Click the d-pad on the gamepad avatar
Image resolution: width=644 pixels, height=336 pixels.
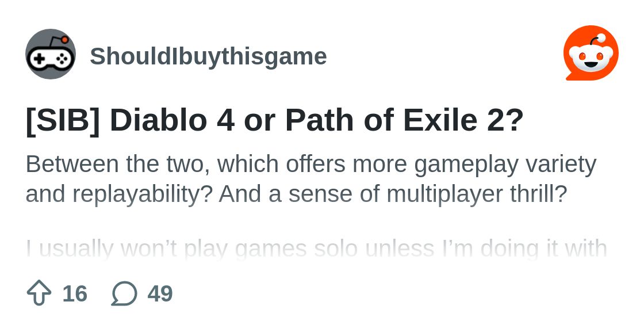[40, 59]
